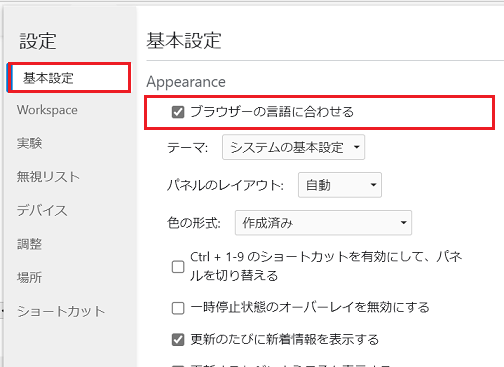This screenshot has height=367, width=504.
Task: Select the 場所 sidebar tab
Action: coord(29,277)
